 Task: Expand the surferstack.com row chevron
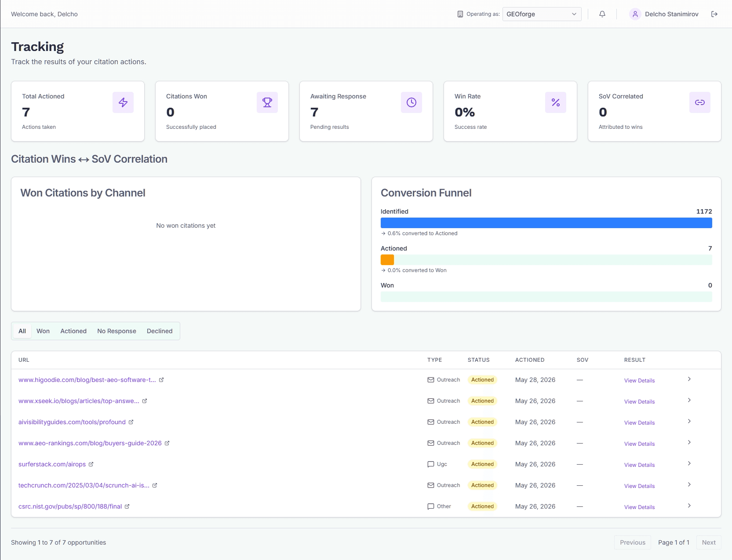coord(689,463)
